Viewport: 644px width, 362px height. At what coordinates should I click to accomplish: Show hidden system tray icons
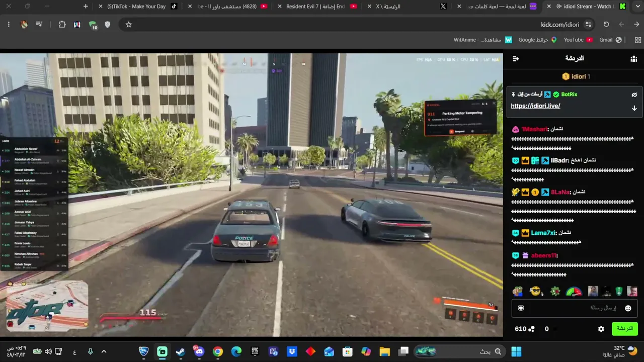click(x=104, y=351)
